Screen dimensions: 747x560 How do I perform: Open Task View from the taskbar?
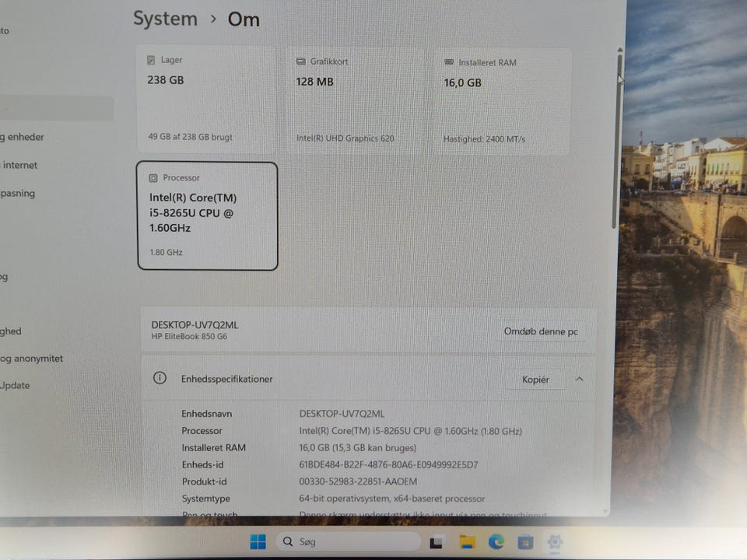click(x=436, y=542)
